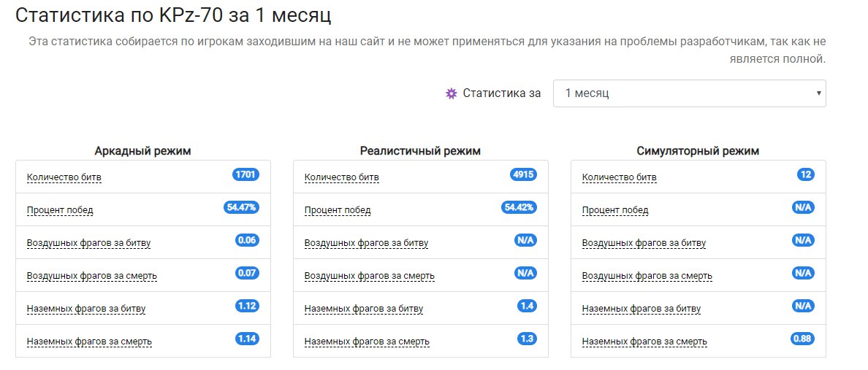This screenshot has height=370, width=868.
Task: Click the 54.47% win rate badge
Action: (x=241, y=207)
